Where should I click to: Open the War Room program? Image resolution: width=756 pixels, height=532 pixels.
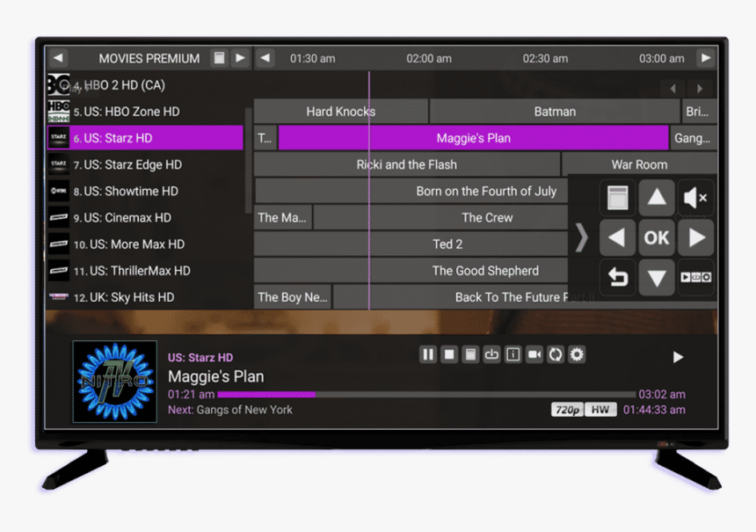[x=639, y=164]
